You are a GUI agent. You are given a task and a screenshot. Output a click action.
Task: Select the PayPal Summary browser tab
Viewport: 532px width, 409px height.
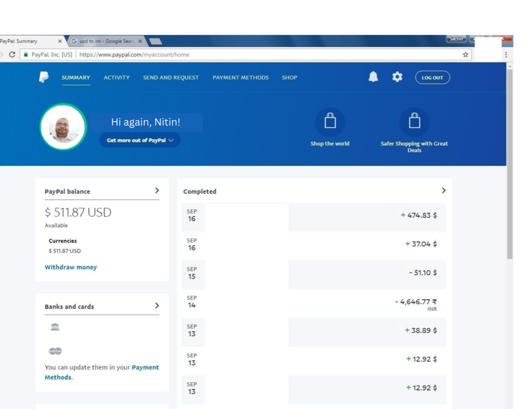point(31,41)
